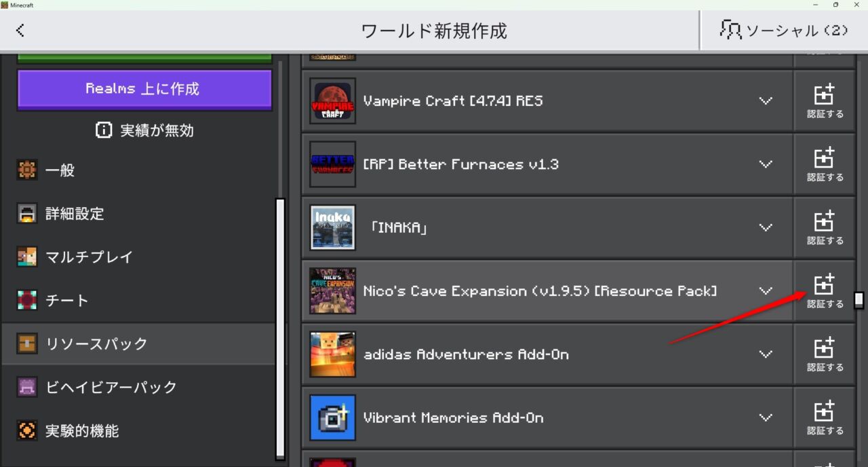Click the 一般 gear icon
Image resolution: width=868 pixels, height=467 pixels.
coord(26,170)
